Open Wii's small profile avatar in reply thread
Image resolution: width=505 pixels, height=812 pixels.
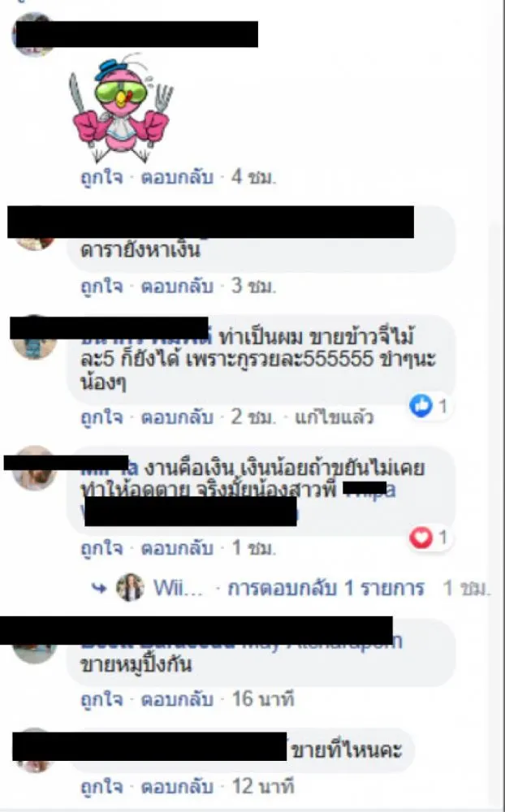[130, 587]
